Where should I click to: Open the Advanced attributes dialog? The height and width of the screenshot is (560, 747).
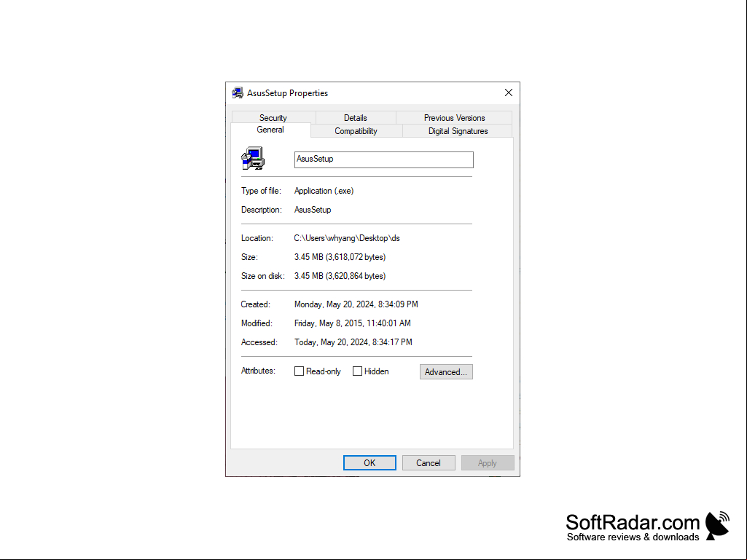click(446, 372)
